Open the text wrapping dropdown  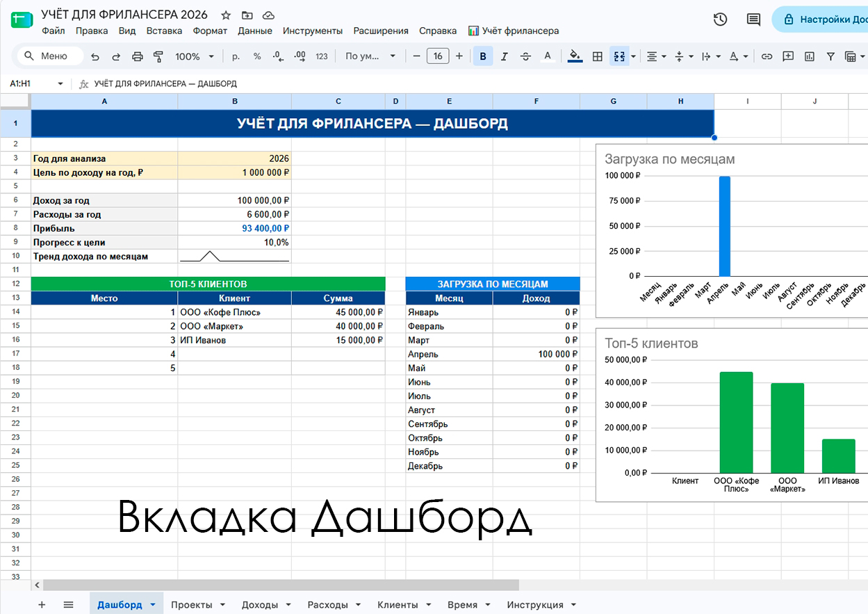pos(712,56)
